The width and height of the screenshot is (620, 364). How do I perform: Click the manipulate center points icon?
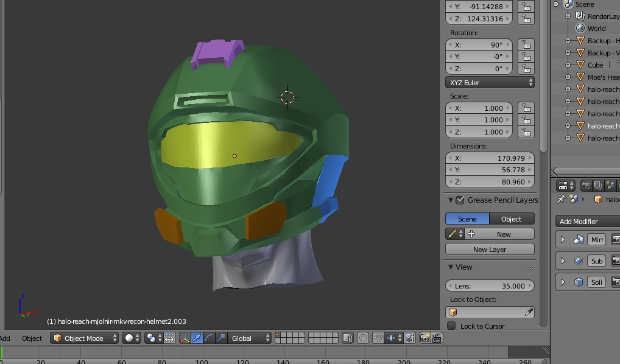[170, 338]
